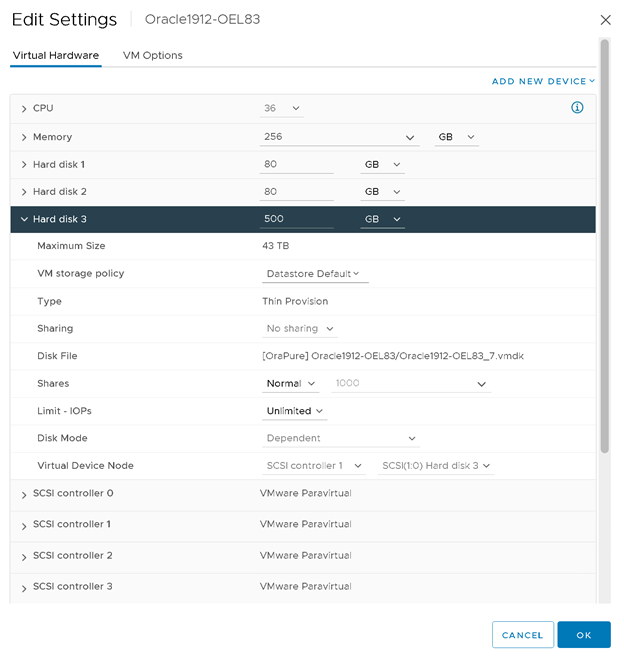
Task: Confirm changes with the OK button
Action: click(x=584, y=635)
